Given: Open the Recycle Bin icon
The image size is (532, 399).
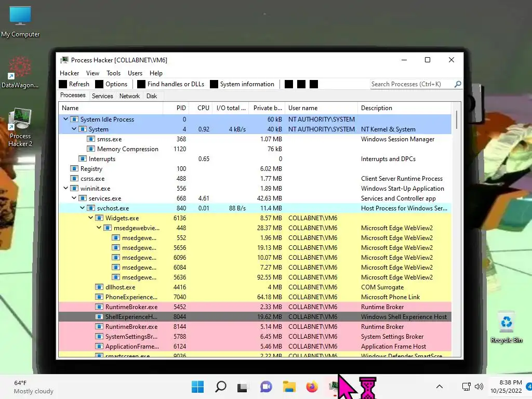Looking at the screenshot, I should 506,327.
